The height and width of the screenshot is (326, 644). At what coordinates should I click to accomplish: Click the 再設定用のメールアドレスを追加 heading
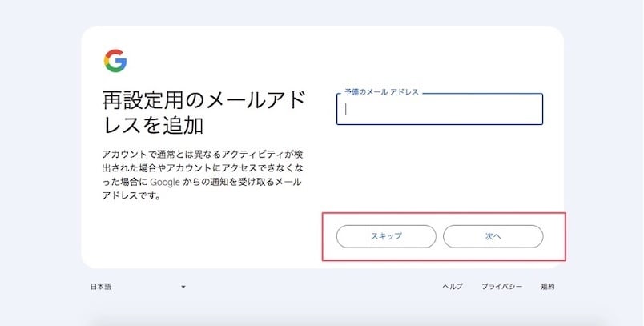203,113
